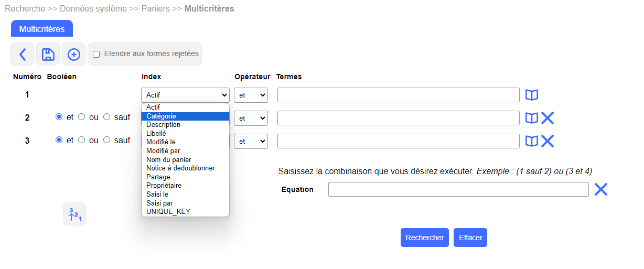Click the renumber sort order icon

74,214
